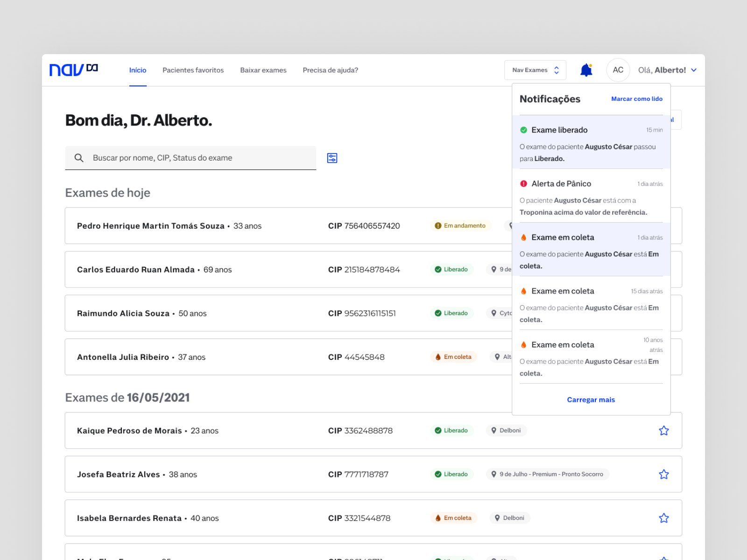This screenshot has height=560, width=747.
Task: Click the nav logo in header
Action: pos(73,70)
